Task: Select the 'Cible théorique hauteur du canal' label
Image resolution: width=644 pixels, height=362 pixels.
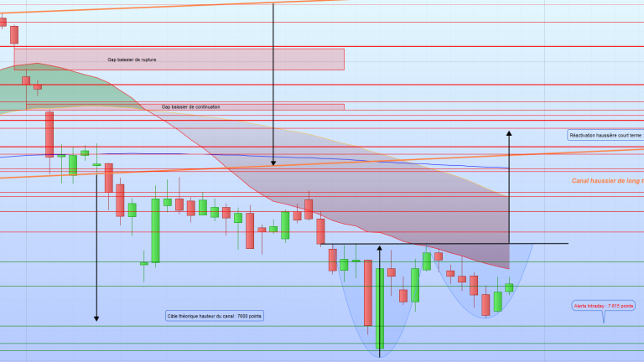Action: tap(215, 316)
